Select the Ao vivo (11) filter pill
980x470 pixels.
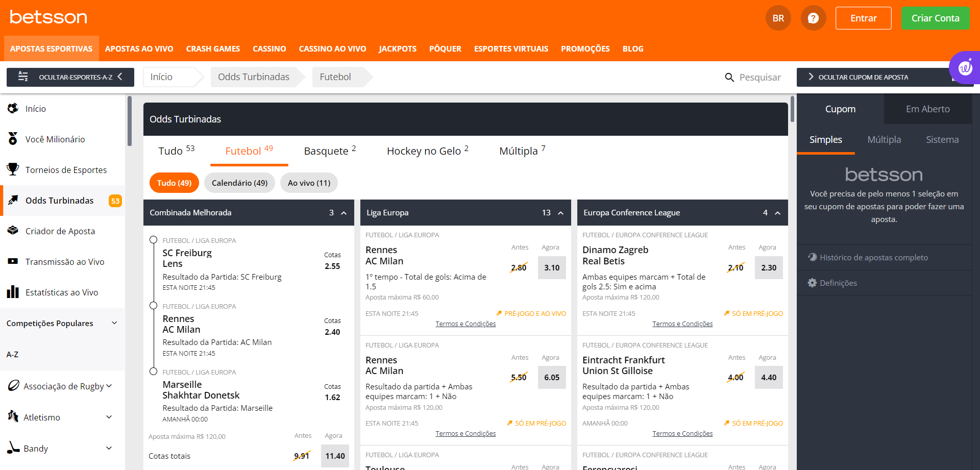pos(309,183)
